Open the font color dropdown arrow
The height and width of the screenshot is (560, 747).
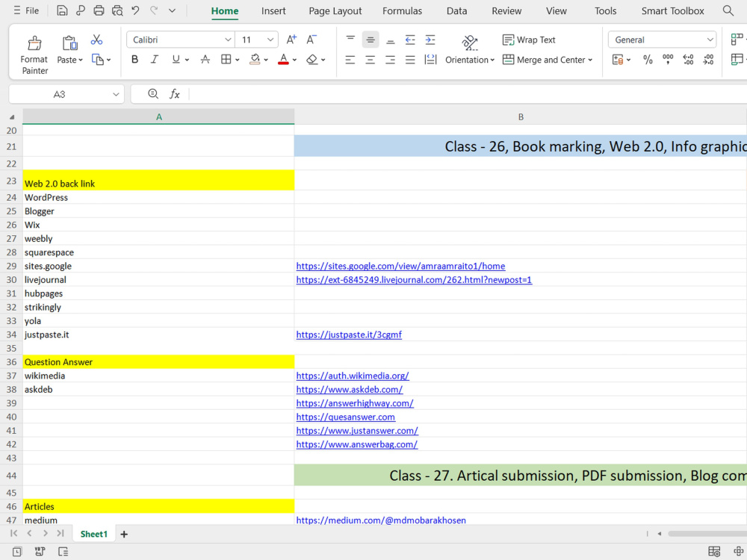click(x=294, y=60)
